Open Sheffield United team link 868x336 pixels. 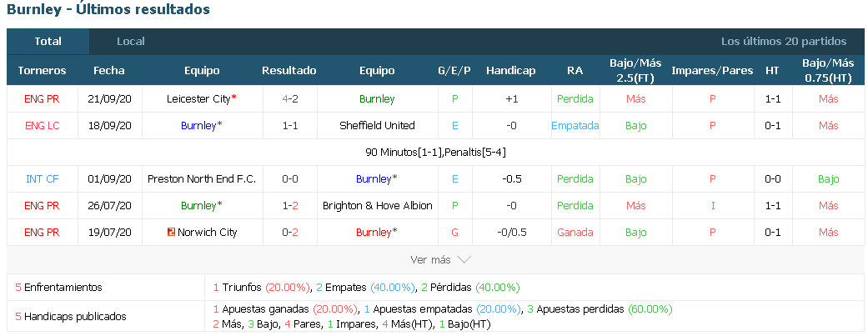[x=377, y=126]
